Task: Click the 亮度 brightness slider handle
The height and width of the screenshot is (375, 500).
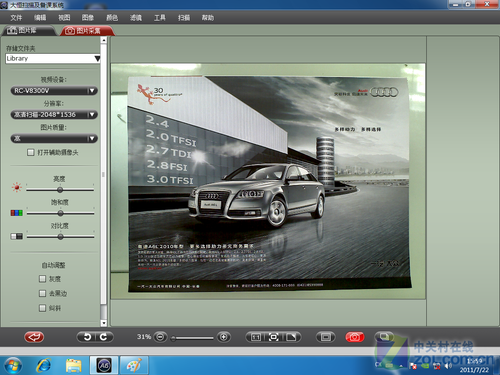Action: click(60, 190)
